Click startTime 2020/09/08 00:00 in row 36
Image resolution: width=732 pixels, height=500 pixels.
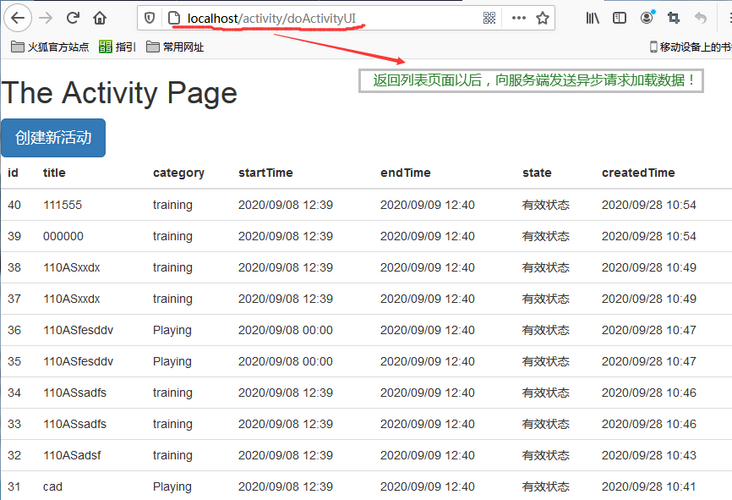tap(285, 330)
